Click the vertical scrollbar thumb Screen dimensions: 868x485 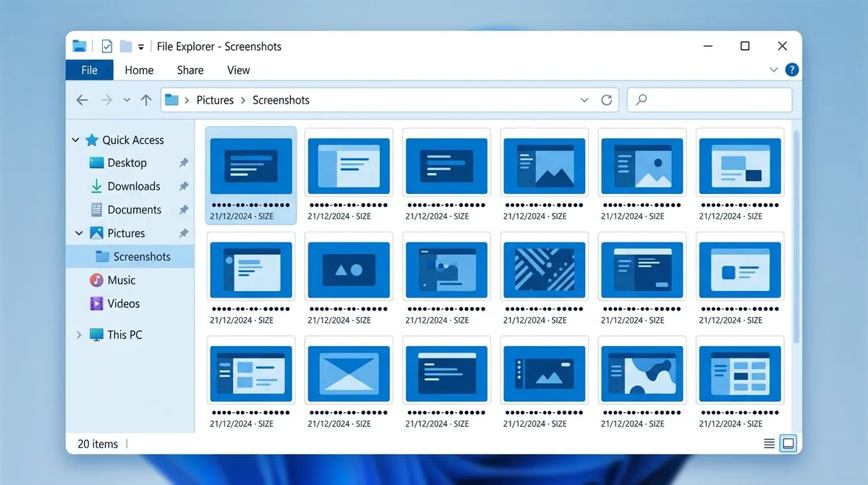[x=796, y=235]
